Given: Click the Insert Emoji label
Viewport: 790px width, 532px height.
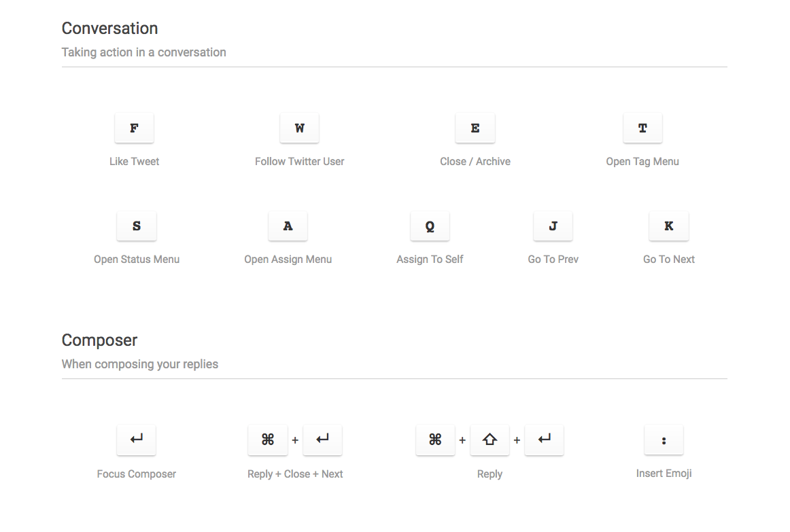Looking at the screenshot, I should point(664,473).
